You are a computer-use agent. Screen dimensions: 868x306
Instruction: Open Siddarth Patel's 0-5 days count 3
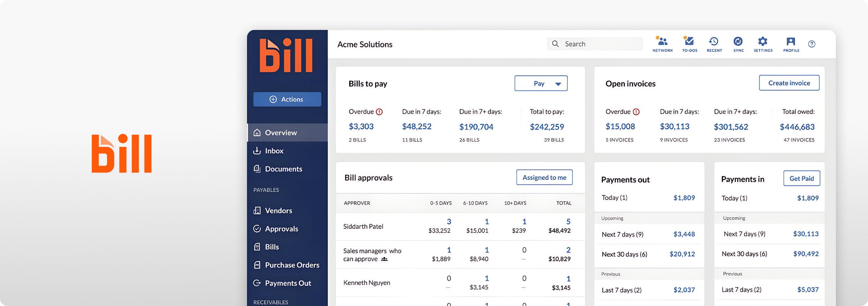tap(449, 221)
